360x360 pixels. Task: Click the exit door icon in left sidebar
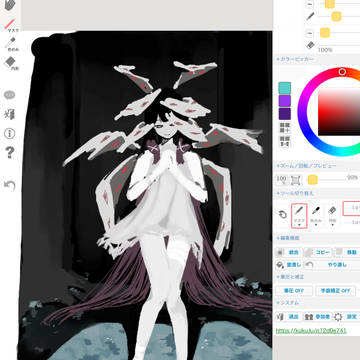pos(10,114)
